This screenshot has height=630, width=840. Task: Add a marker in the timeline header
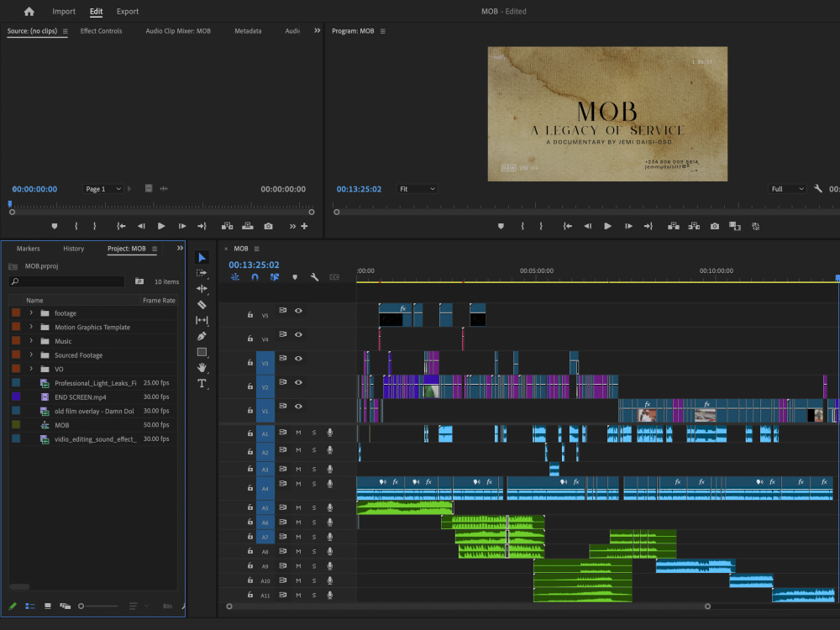295,277
